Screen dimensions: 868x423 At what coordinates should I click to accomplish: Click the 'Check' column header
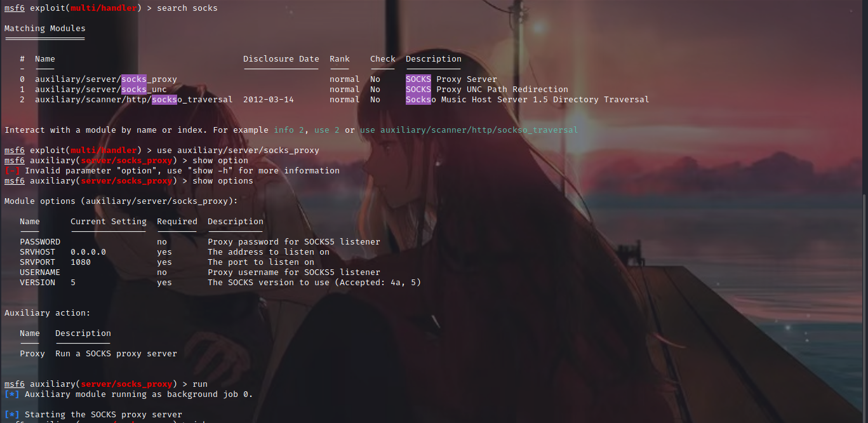383,59
